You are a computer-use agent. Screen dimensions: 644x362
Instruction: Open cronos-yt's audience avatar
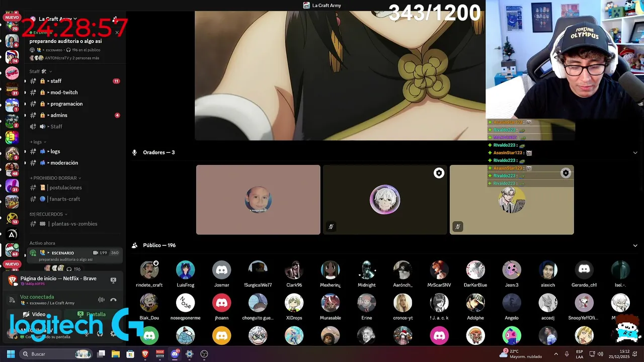pos(403,303)
